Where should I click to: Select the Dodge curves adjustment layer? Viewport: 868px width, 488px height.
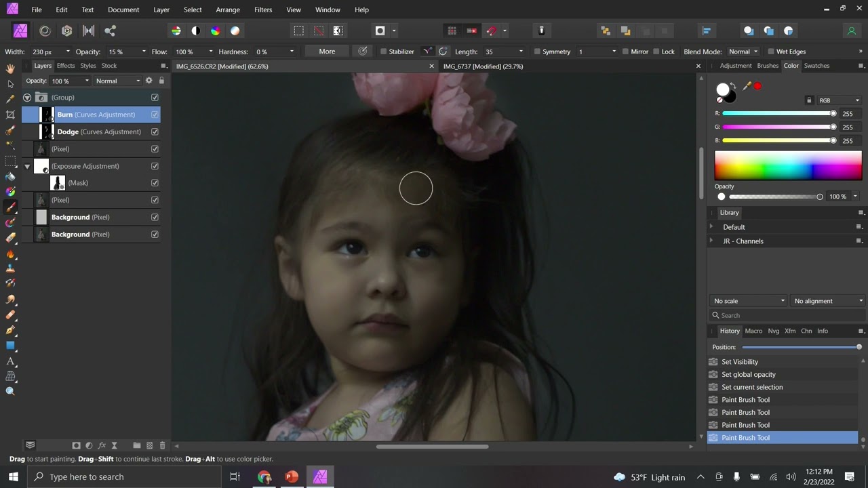91,131
